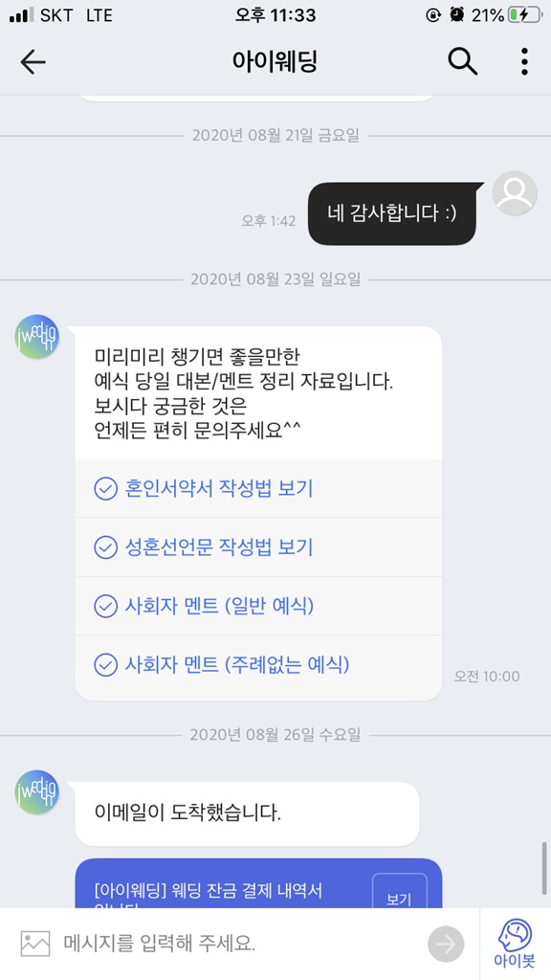Image resolution: width=551 pixels, height=980 pixels.
Task: Tap the send arrow button
Action: pyautogui.click(x=446, y=944)
